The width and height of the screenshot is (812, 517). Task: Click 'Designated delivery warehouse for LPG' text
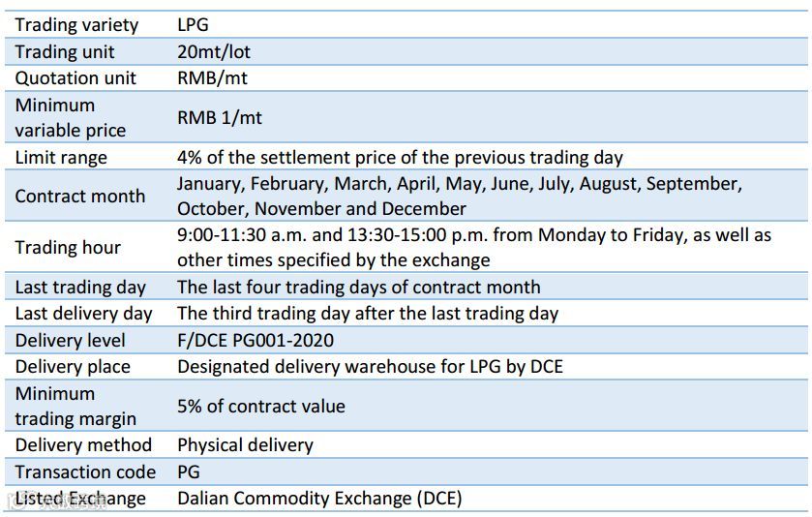point(339,366)
